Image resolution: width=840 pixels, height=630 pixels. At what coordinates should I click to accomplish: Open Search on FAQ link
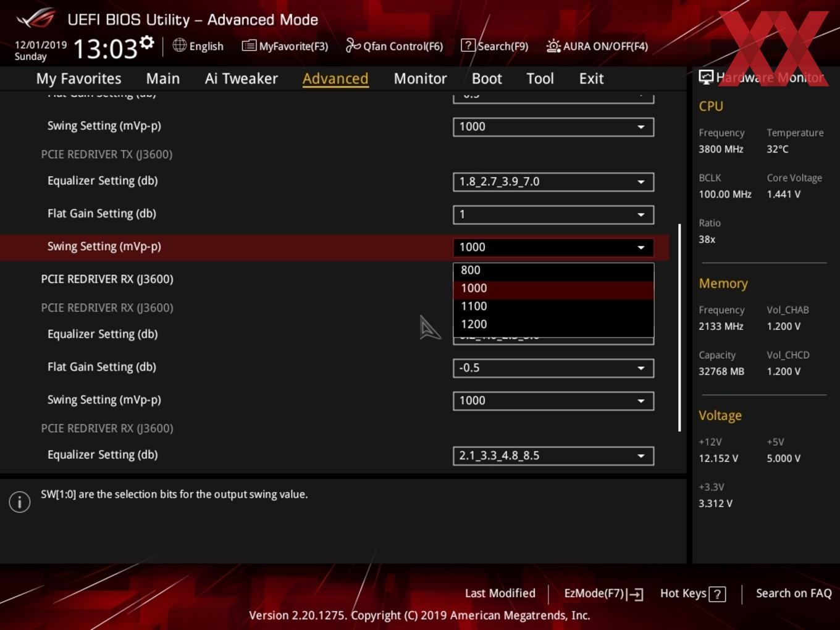pos(794,594)
